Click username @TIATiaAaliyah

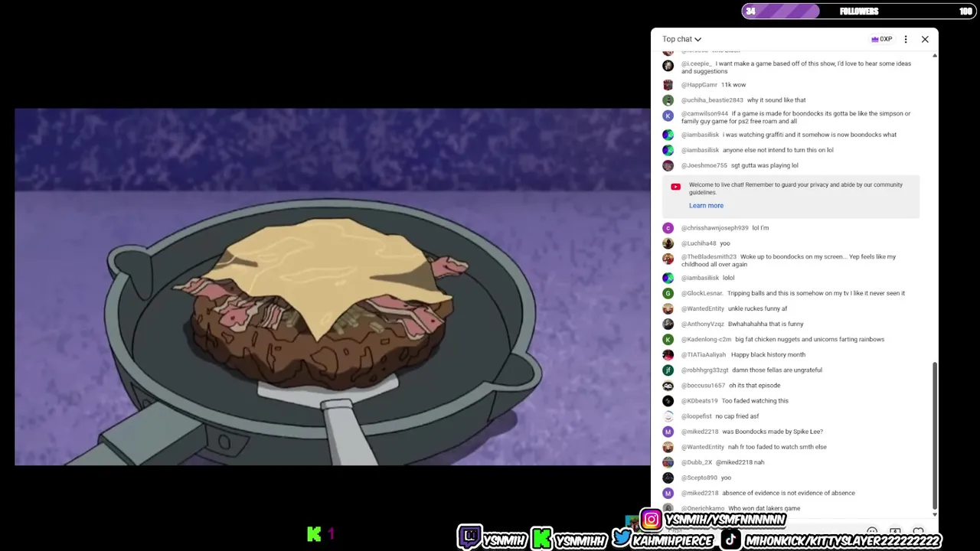click(704, 355)
